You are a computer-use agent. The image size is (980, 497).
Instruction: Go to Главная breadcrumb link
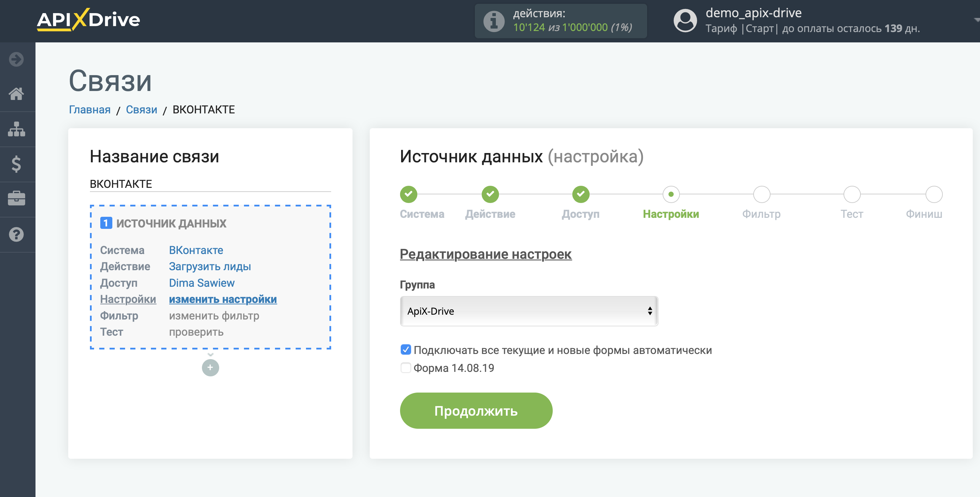pos(90,110)
